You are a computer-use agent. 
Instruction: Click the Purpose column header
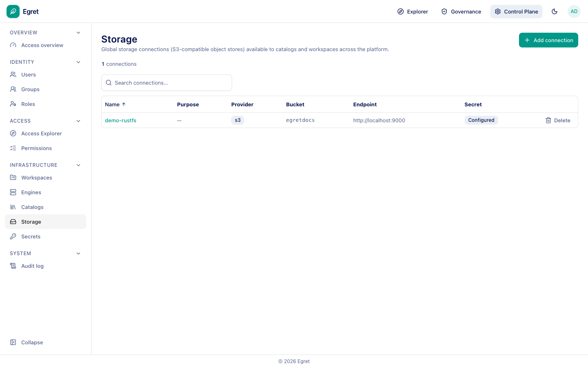click(x=188, y=105)
